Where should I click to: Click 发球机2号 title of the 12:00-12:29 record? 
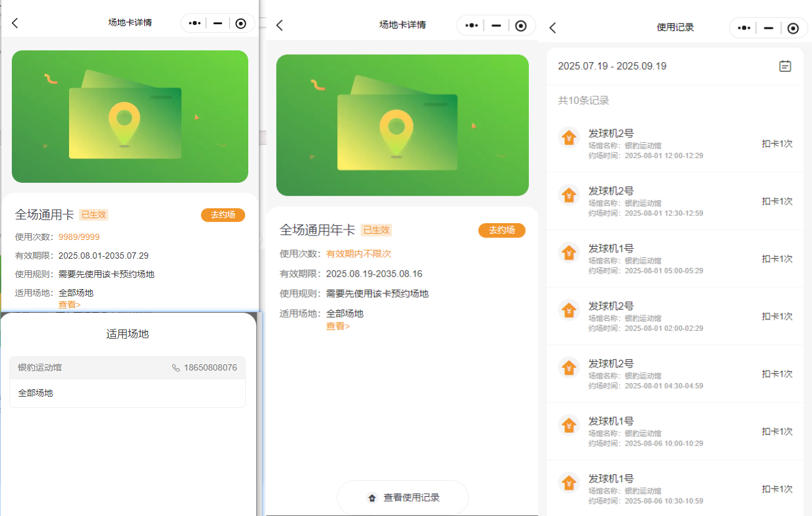(611, 133)
